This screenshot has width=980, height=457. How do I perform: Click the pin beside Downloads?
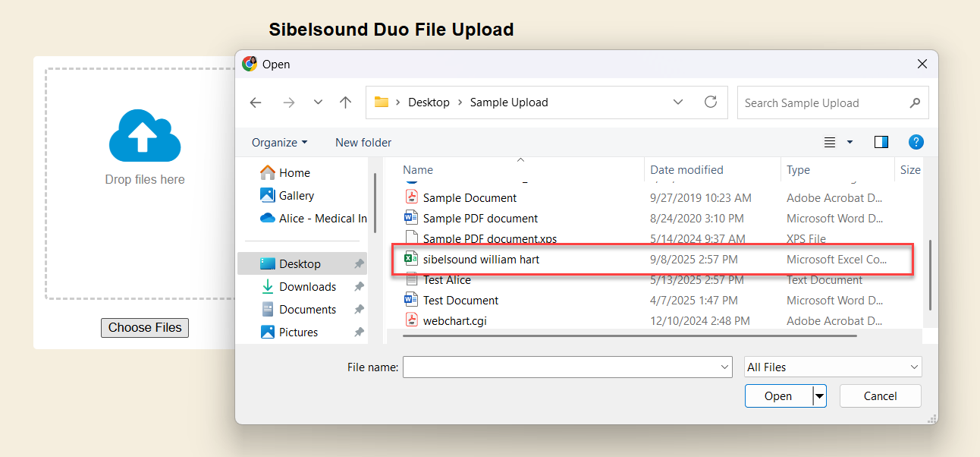click(x=359, y=287)
